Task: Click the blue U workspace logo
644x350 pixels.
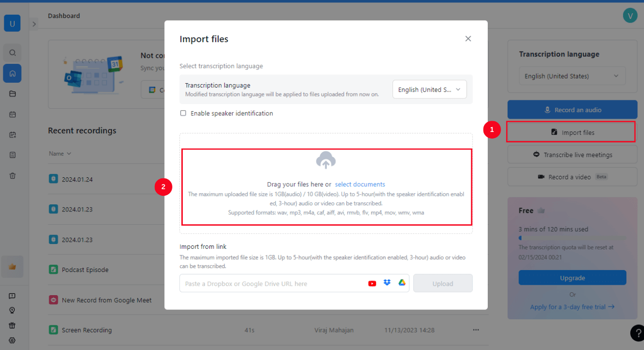Action: pos(12,24)
